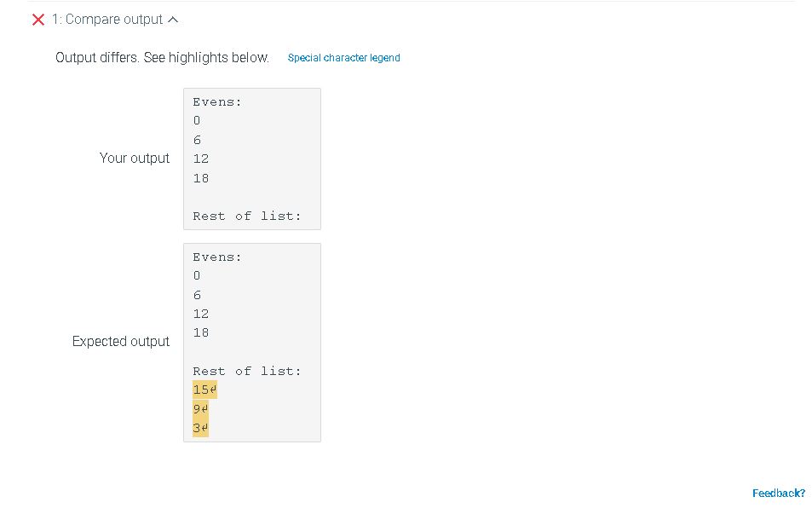Select the Your output text box

pos(252,159)
